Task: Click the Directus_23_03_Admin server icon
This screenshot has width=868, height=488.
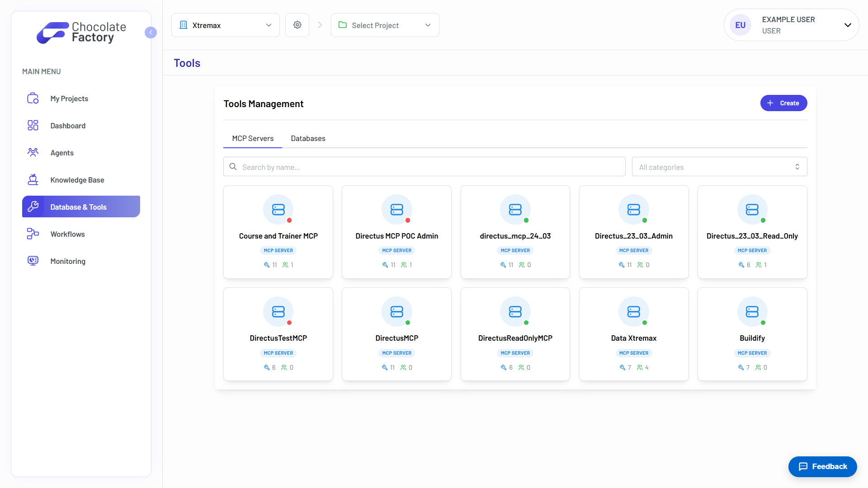Action: [x=634, y=210]
